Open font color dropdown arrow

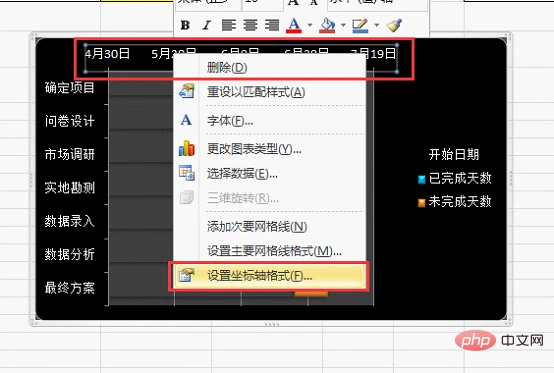tap(310, 25)
